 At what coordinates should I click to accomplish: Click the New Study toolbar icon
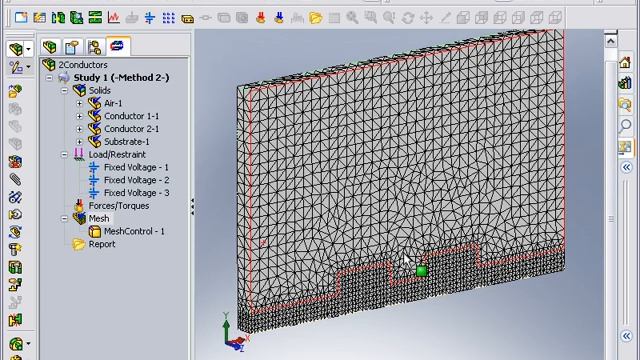click(21, 18)
